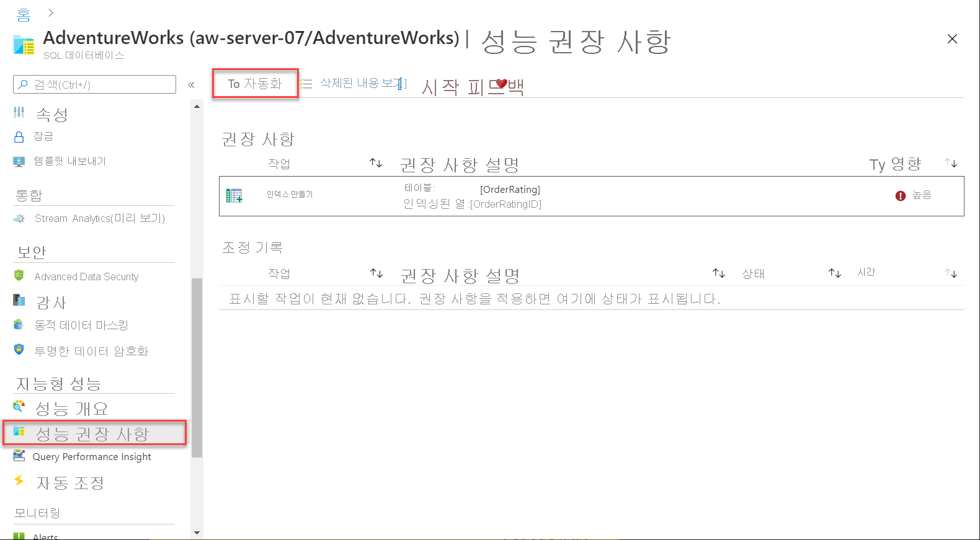Click the heart feedback icon
The image size is (980, 540).
[x=501, y=84]
